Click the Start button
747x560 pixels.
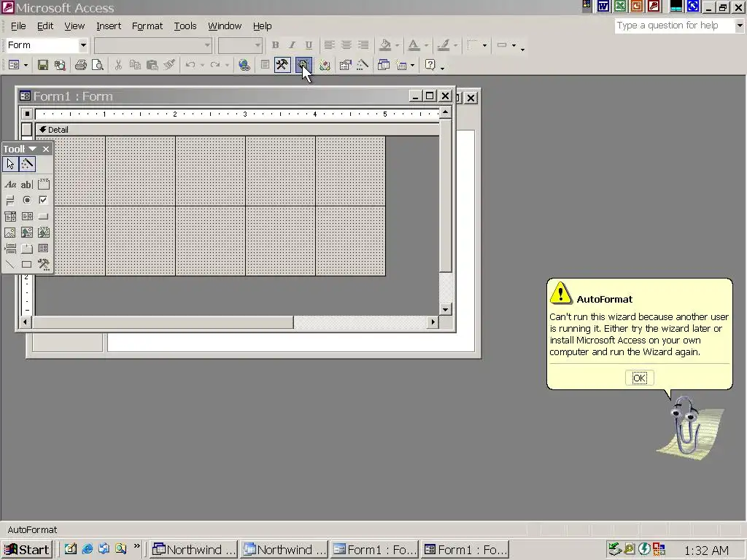point(27,550)
